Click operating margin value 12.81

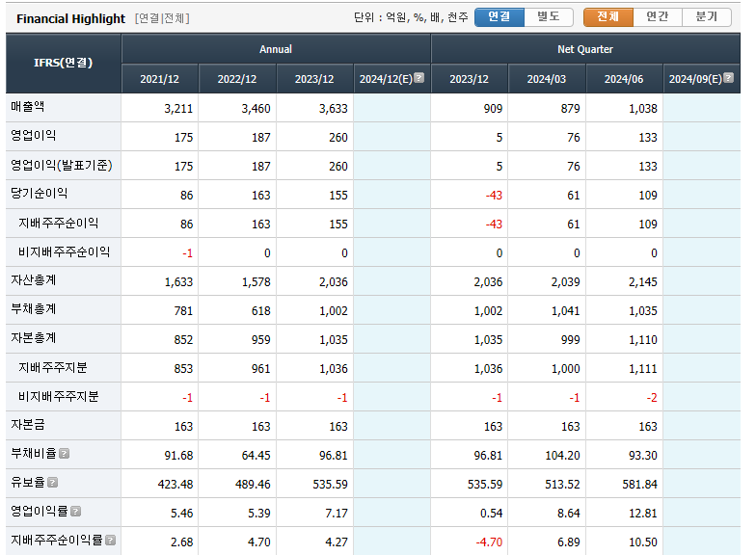(x=643, y=513)
